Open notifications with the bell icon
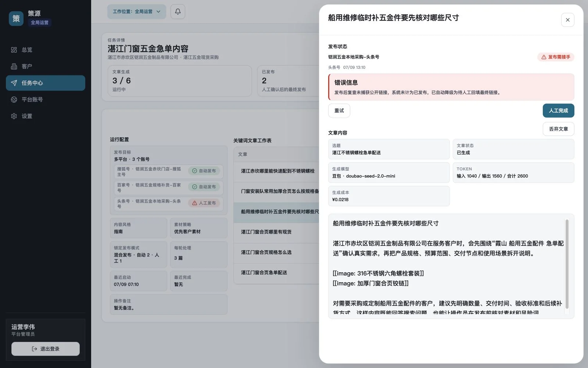 (x=178, y=11)
